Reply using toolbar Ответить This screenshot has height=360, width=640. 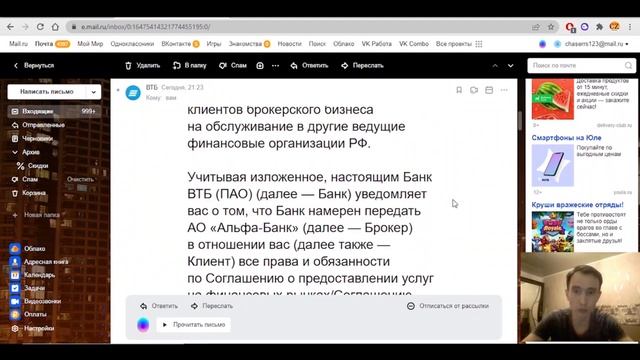(309, 65)
